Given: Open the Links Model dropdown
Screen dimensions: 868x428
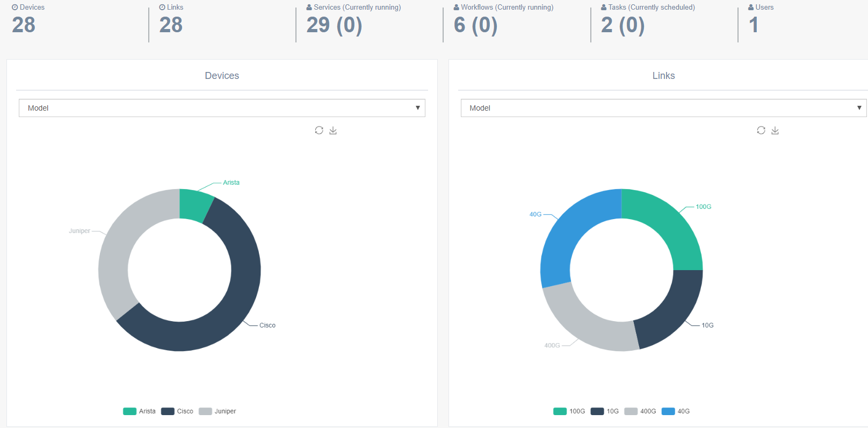Looking at the screenshot, I should [x=663, y=108].
